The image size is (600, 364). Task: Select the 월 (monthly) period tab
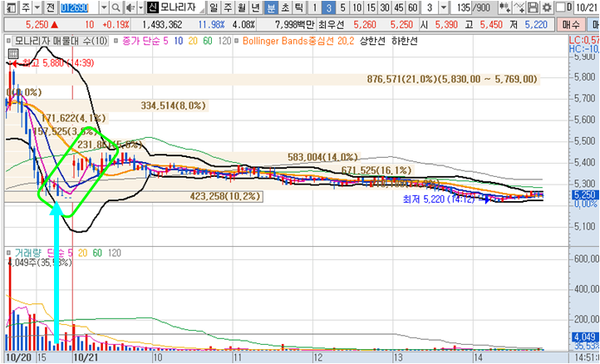click(242, 7)
